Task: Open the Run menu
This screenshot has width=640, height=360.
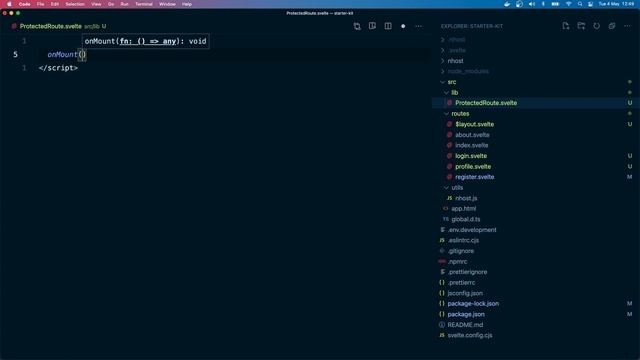Action: tap(124, 4)
